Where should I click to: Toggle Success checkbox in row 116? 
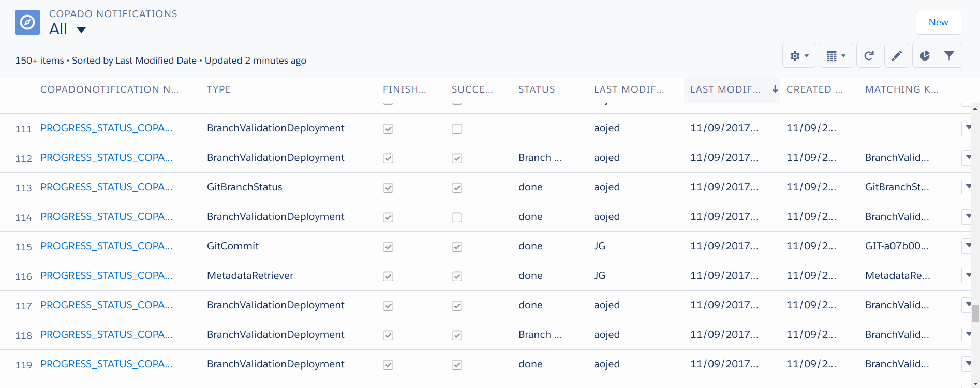pos(457,276)
